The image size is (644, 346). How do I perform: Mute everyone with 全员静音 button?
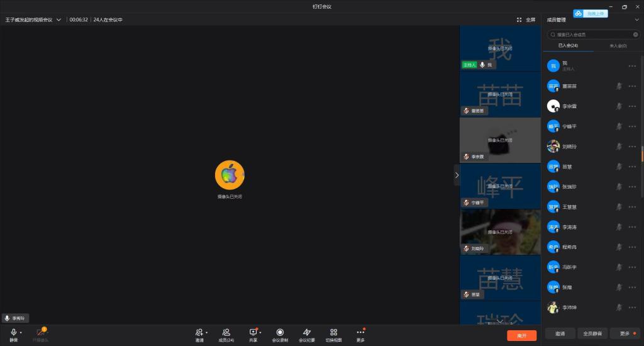click(x=592, y=333)
